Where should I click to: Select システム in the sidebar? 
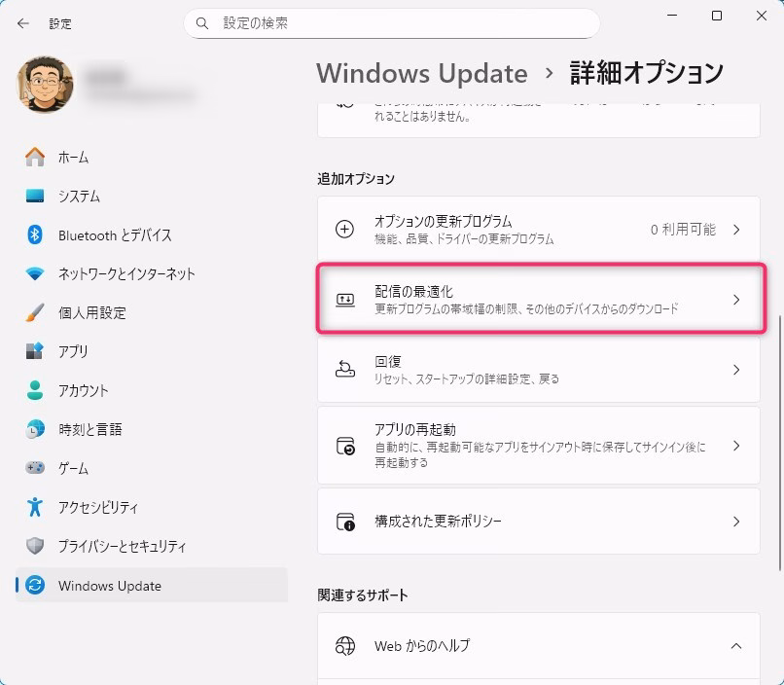click(x=79, y=196)
